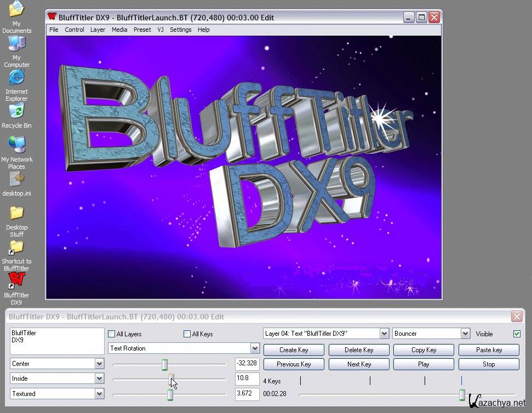Screen dimensions: 532x413
Task: Uncheck the Visible checkbox
Action: pos(517,334)
